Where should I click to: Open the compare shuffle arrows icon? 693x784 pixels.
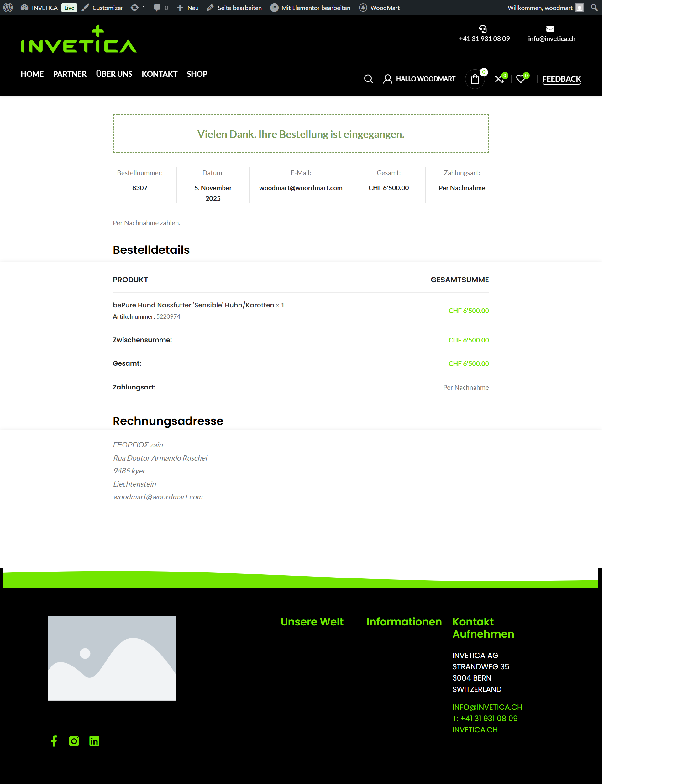coord(499,79)
